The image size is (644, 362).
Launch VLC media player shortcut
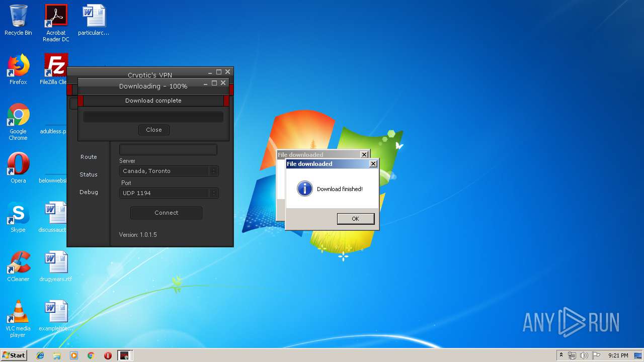[x=18, y=319]
